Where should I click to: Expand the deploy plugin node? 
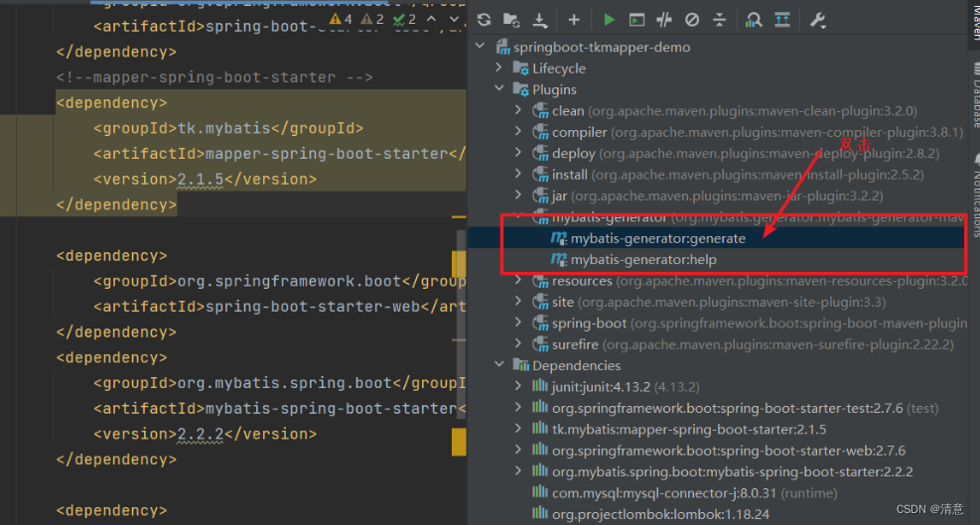pyautogui.click(x=517, y=152)
